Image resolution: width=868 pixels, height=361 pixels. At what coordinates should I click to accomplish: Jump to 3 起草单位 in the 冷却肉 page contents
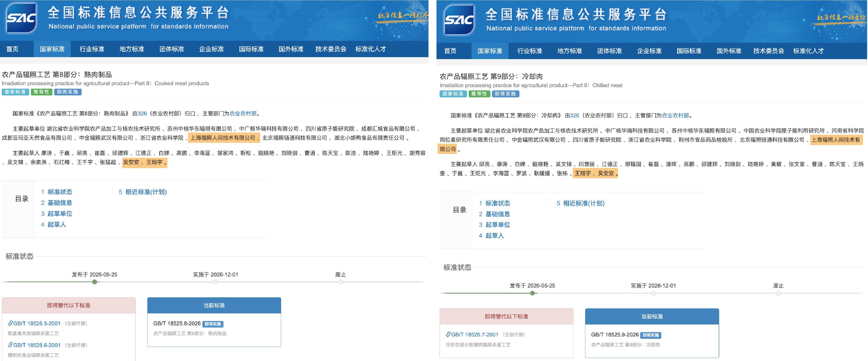(x=494, y=225)
